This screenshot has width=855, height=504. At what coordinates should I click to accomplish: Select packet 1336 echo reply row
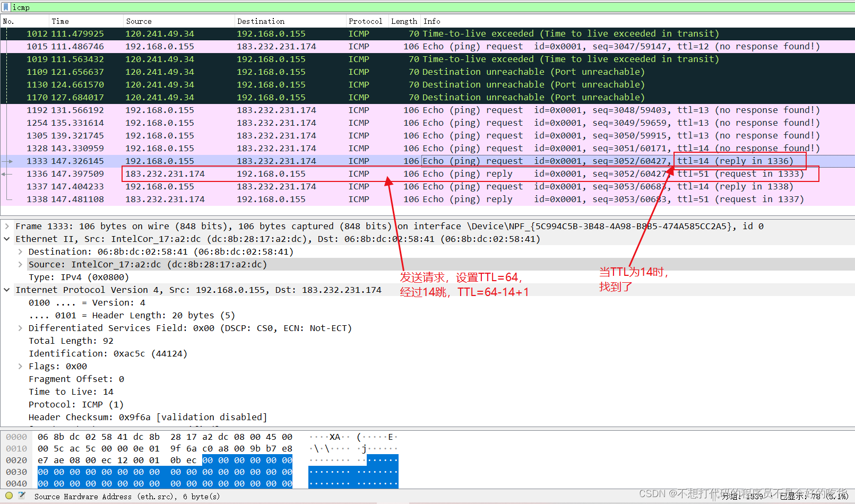(427, 173)
